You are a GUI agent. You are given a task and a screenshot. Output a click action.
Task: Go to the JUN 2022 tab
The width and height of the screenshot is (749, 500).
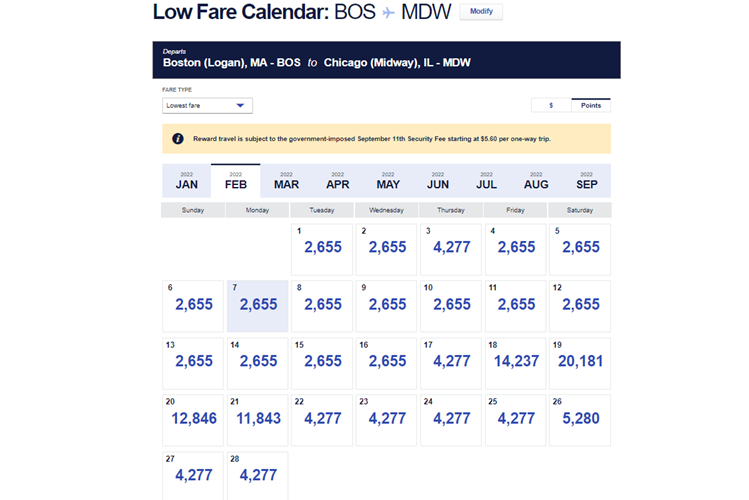pos(437,181)
